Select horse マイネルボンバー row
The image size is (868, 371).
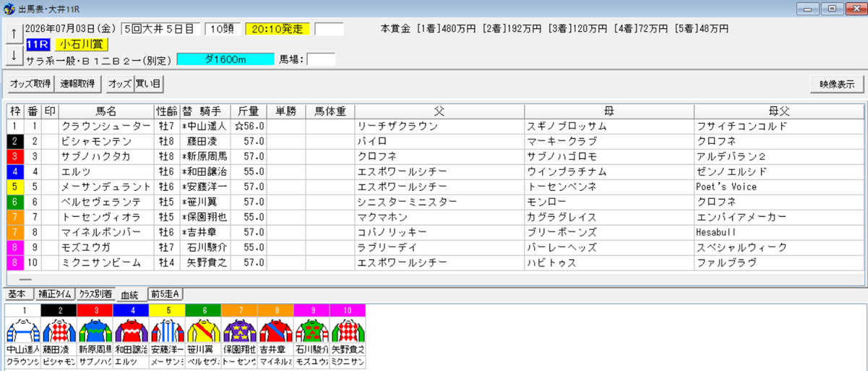[436, 232]
